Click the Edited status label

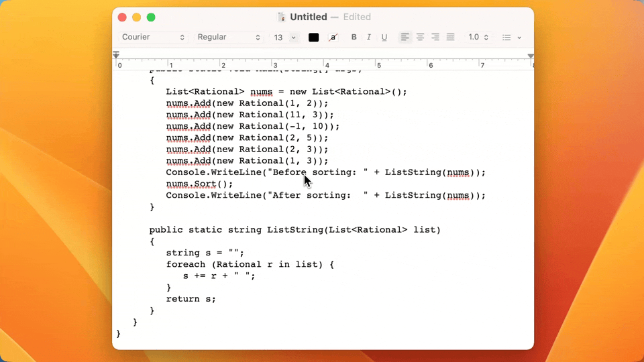pos(357,17)
